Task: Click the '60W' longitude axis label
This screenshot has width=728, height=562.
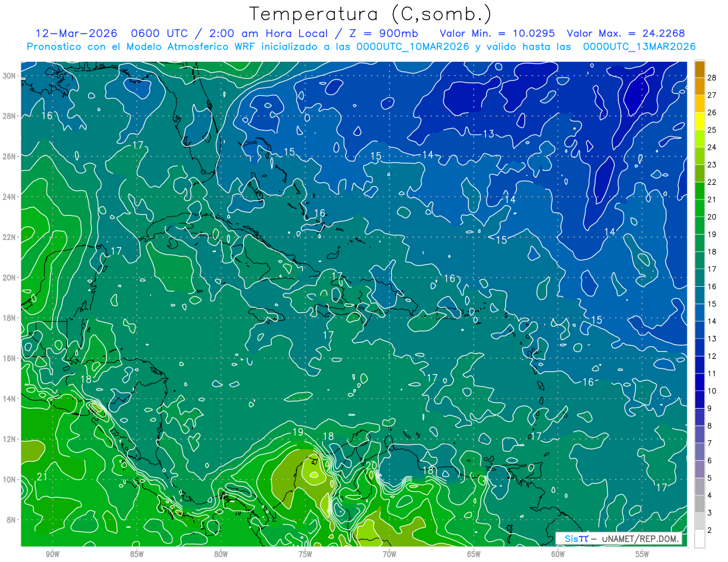Action: pyautogui.click(x=558, y=554)
